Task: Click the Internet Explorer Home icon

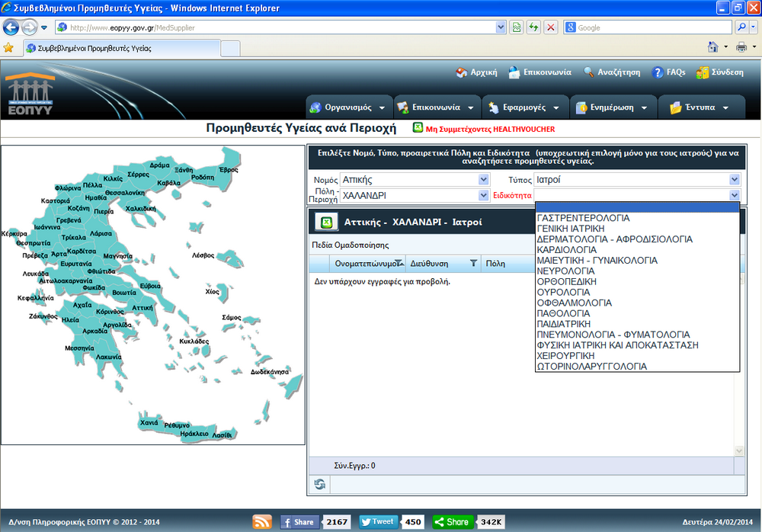Action: pos(713,47)
